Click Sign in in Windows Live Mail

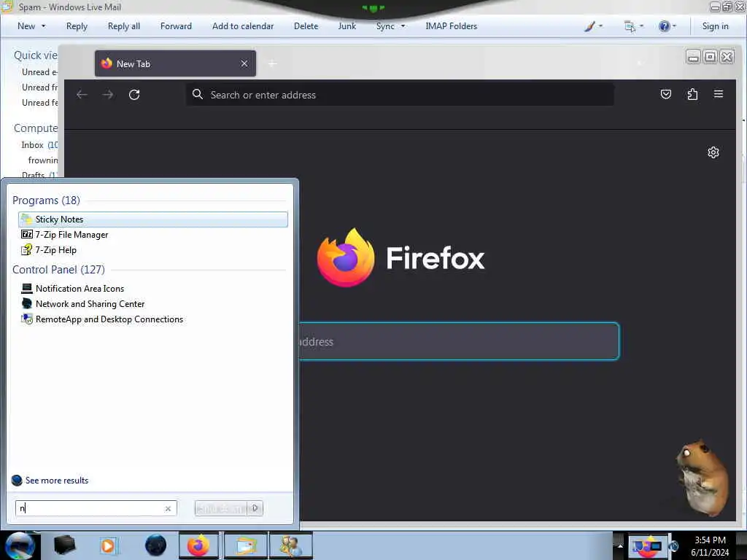715,26
